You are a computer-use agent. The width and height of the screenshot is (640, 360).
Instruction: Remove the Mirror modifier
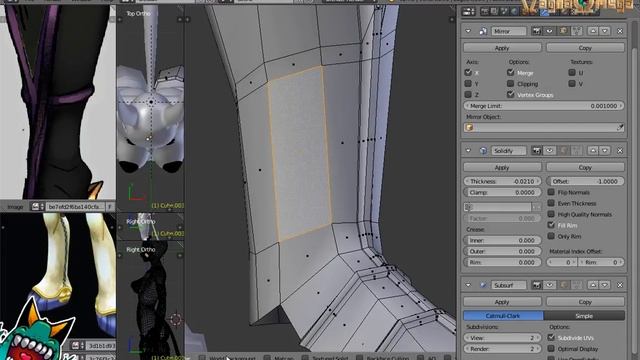620,31
